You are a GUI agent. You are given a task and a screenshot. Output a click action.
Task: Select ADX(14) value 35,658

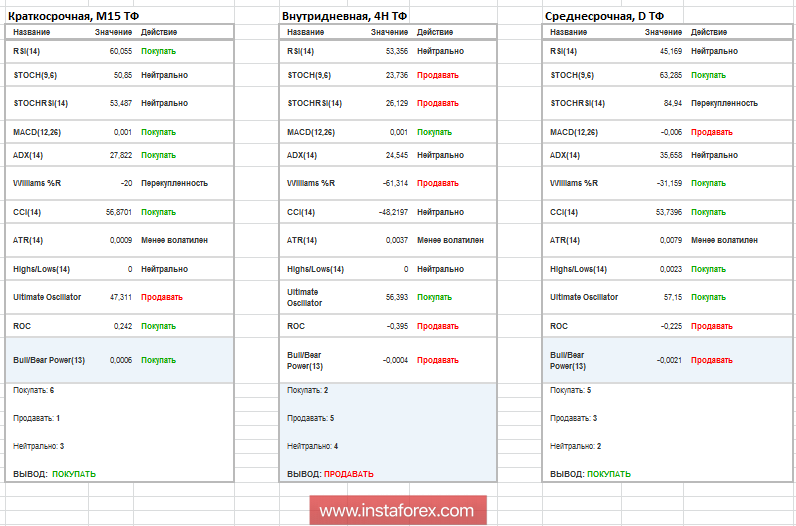[x=671, y=155]
